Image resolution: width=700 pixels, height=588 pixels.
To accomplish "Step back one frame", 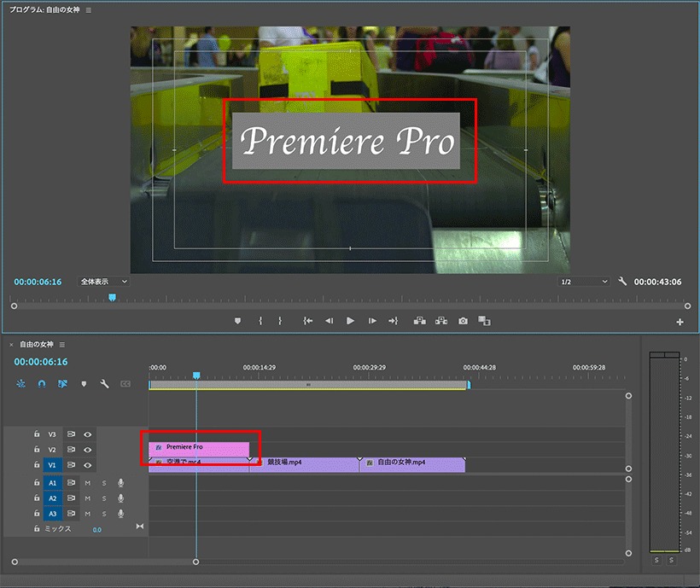I will pos(329,321).
